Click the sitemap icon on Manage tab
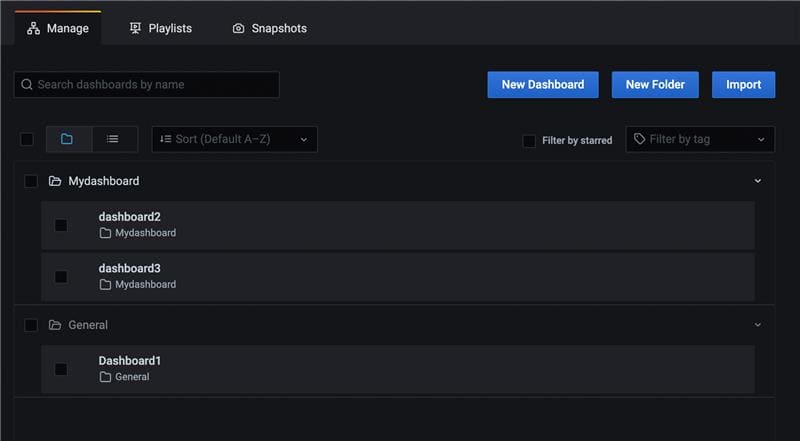800x441 pixels. tap(34, 29)
